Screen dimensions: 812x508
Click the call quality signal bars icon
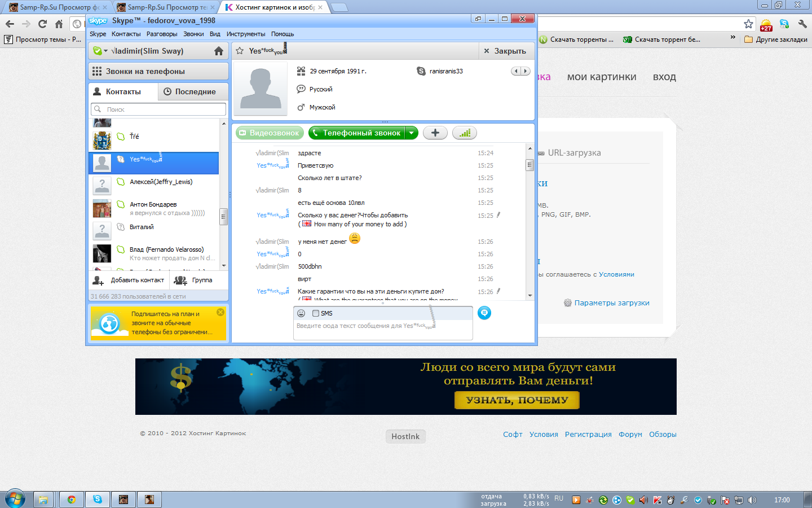(x=465, y=133)
